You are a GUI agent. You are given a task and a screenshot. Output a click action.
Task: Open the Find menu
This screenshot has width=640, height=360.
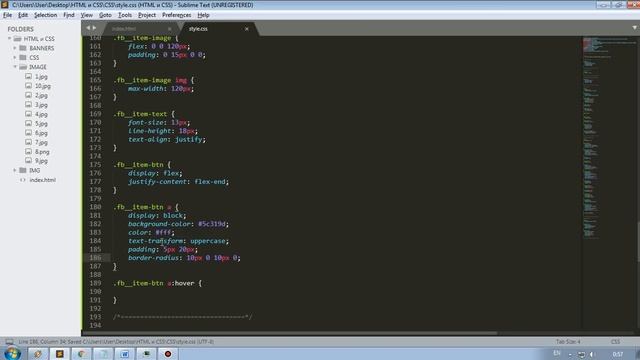point(69,15)
